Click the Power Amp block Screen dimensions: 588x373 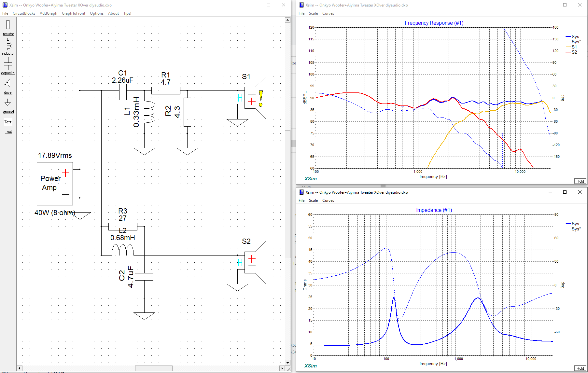55,184
